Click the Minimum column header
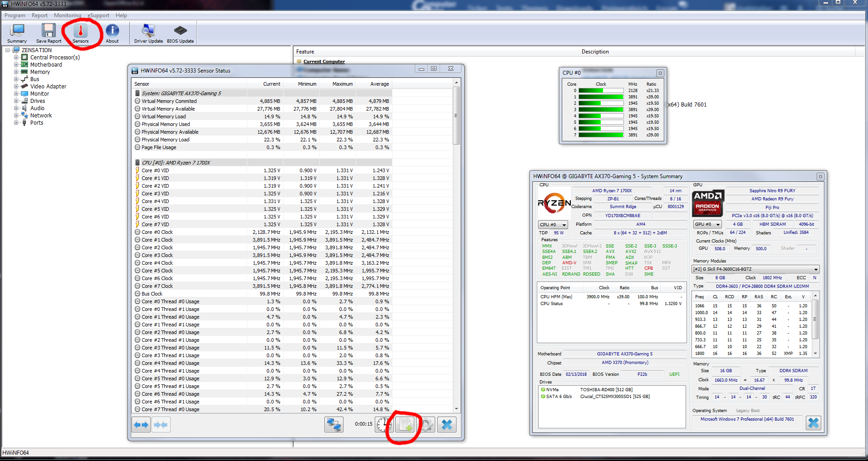This screenshot has height=461, width=868. [x=301, y=84]
